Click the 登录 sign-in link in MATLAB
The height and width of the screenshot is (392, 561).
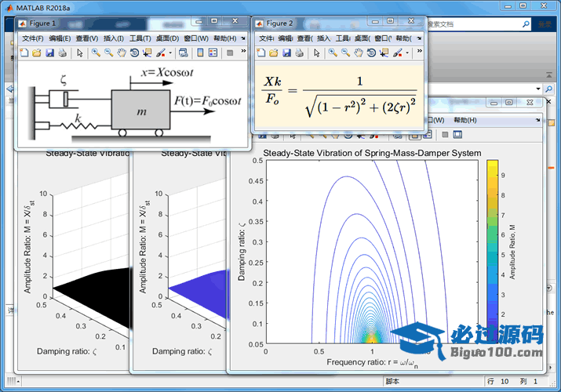pyautogui.click(x=545, y=24)
